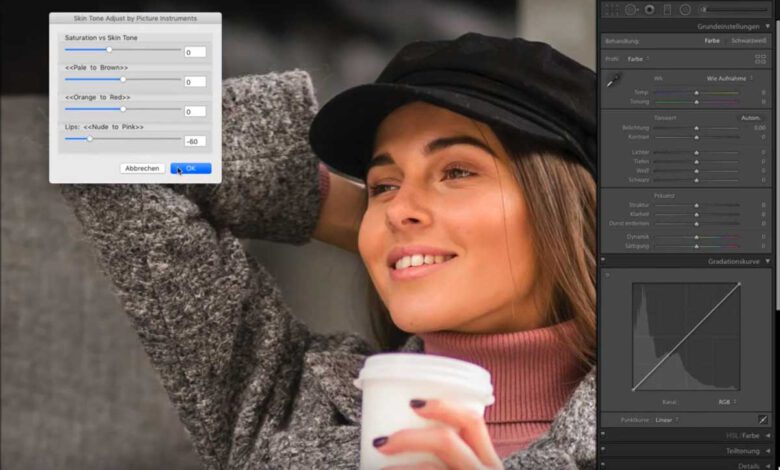Screen dimensions: 780x470
Task: Set Behandlung to Schwarzweiß
Action: 749,41
